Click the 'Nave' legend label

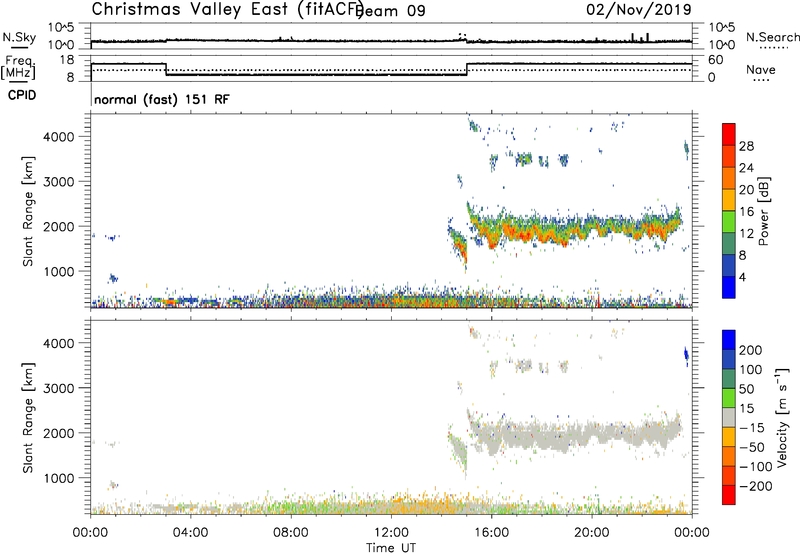tap(760, 69)
